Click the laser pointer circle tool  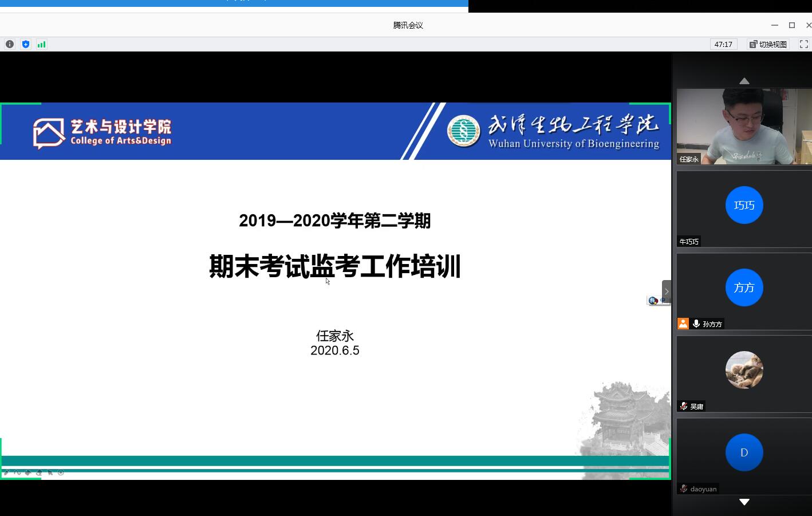click(x=61, y=472)
